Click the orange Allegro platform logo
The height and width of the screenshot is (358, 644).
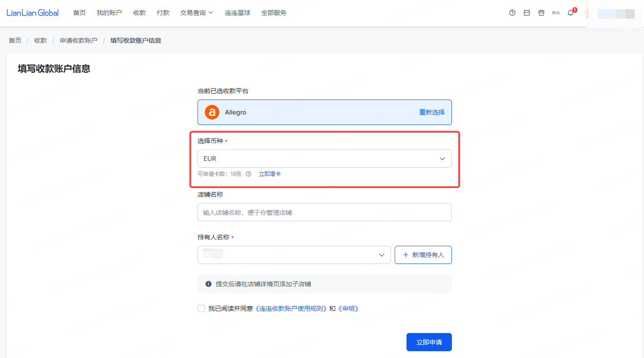pos(212,112)
